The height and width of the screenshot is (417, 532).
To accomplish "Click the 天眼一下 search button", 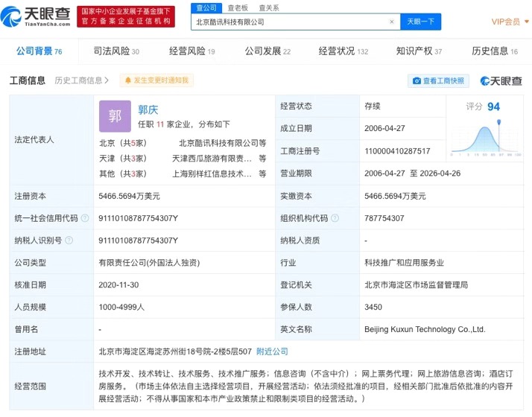I will click(421, 22).
